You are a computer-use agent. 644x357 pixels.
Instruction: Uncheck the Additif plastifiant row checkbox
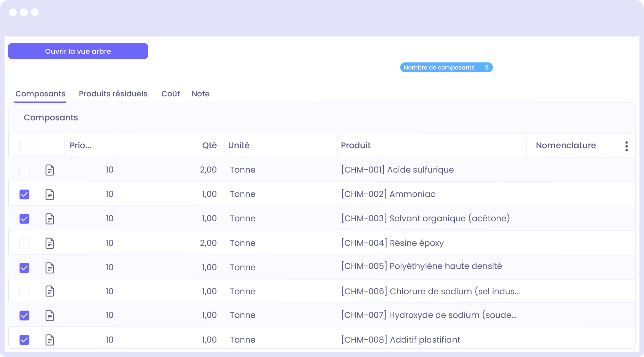[24, 340]
